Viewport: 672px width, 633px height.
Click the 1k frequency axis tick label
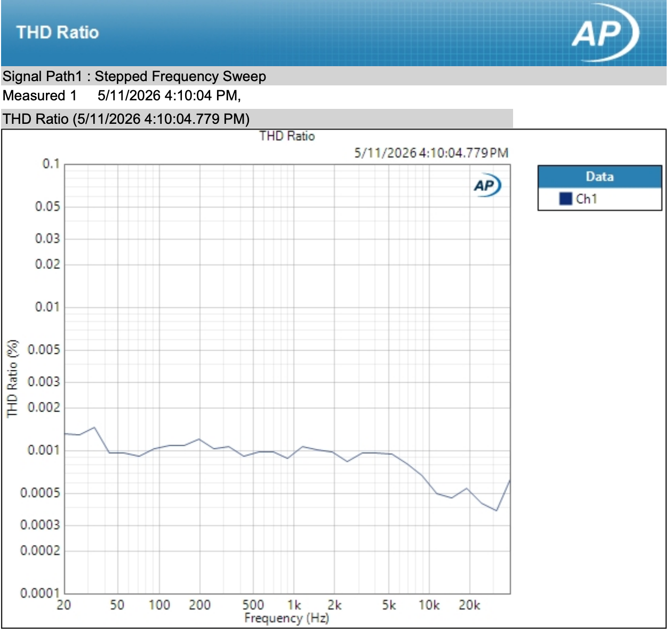pyautogui.click(x=294, y=605)
